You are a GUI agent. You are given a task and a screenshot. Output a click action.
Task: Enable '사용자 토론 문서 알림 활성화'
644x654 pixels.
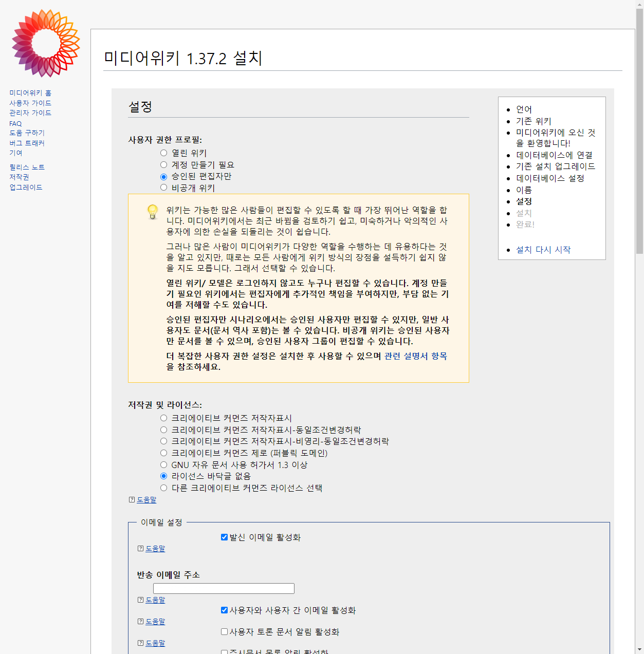pyautogui.click(x=224, y=632)
